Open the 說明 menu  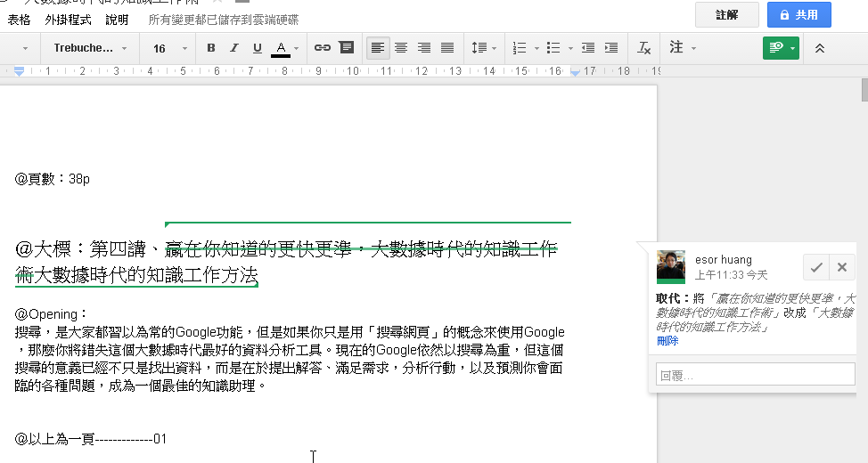pyautogui.click(x=117, y=20)
